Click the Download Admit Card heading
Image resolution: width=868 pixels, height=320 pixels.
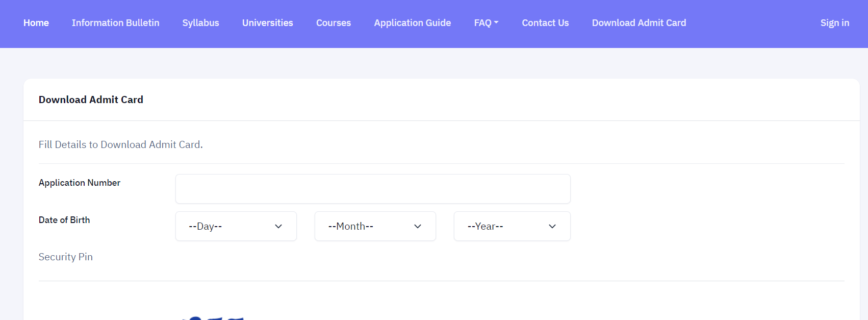pos(91,100)
